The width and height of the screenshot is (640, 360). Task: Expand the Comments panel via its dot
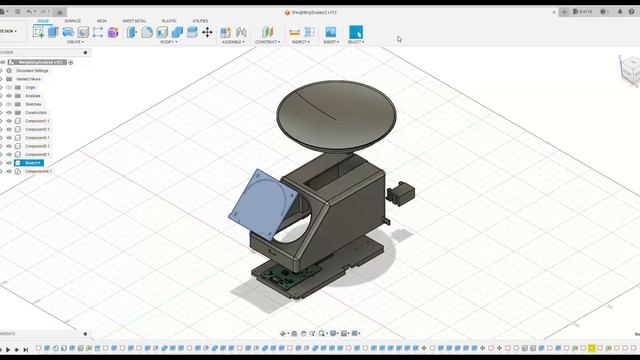(85, 334)
